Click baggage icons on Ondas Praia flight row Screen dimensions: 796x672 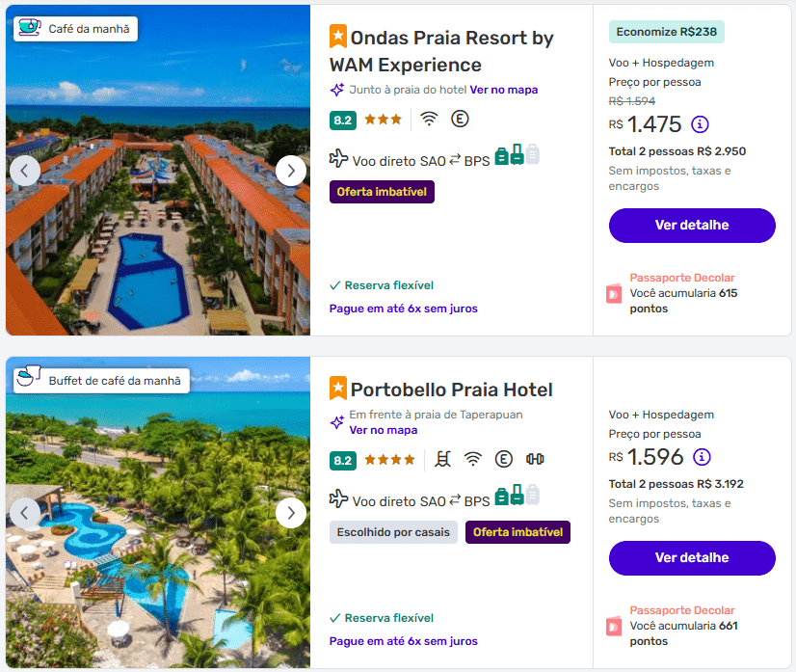coord(517,156)
